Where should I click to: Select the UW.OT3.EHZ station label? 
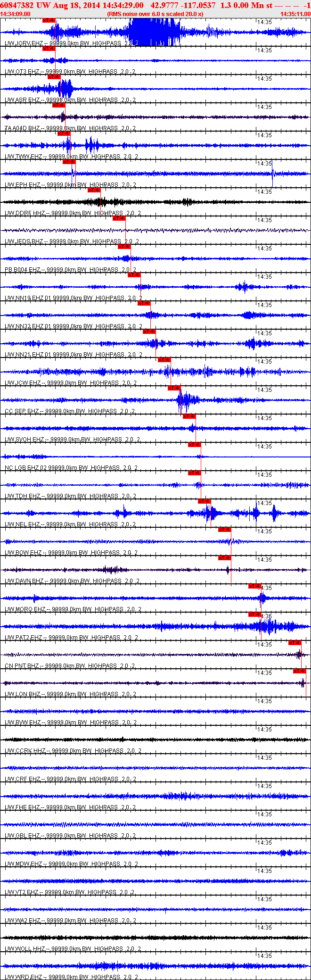pyautogui.click(x=70, y=72)
